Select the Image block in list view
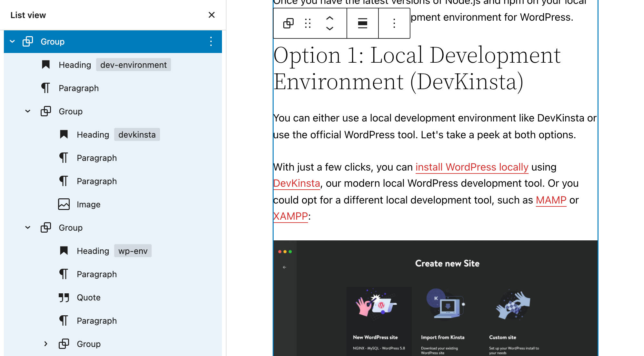The image size is (644, 356). [88, 204]
